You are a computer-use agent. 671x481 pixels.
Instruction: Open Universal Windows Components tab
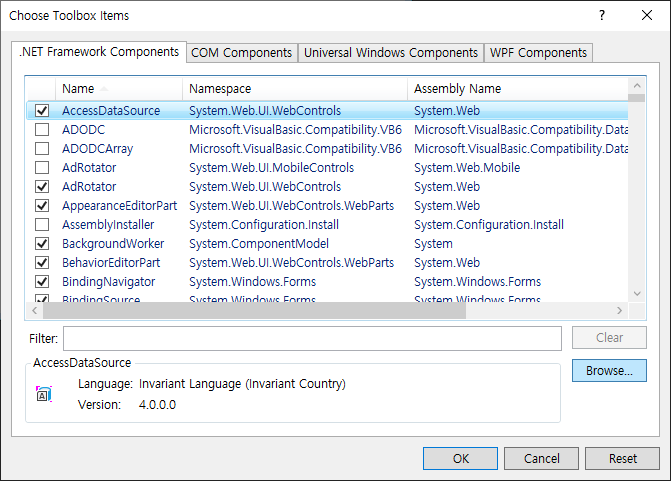[391, 53]
